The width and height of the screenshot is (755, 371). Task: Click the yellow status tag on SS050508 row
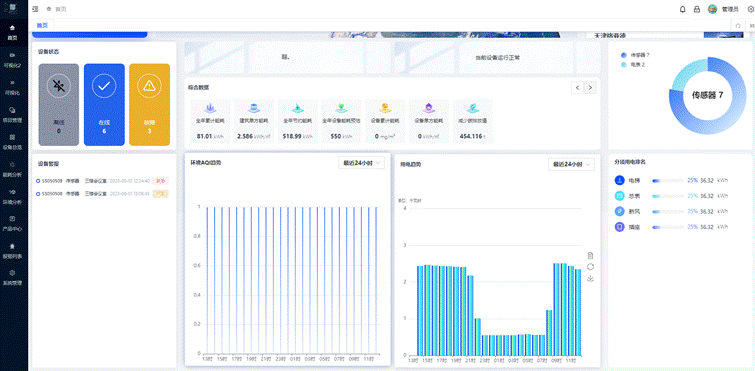tap(160, 193)
